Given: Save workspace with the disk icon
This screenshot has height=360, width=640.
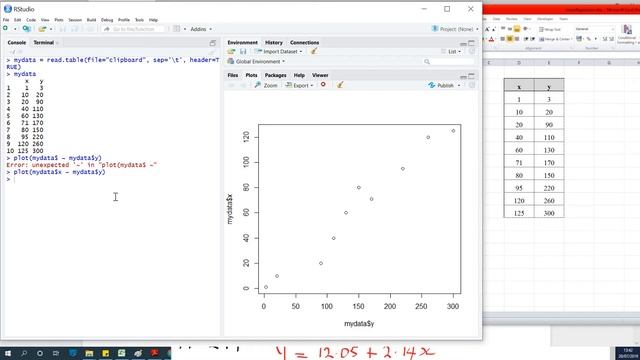Looking at the screenshot, I should 243,51.
